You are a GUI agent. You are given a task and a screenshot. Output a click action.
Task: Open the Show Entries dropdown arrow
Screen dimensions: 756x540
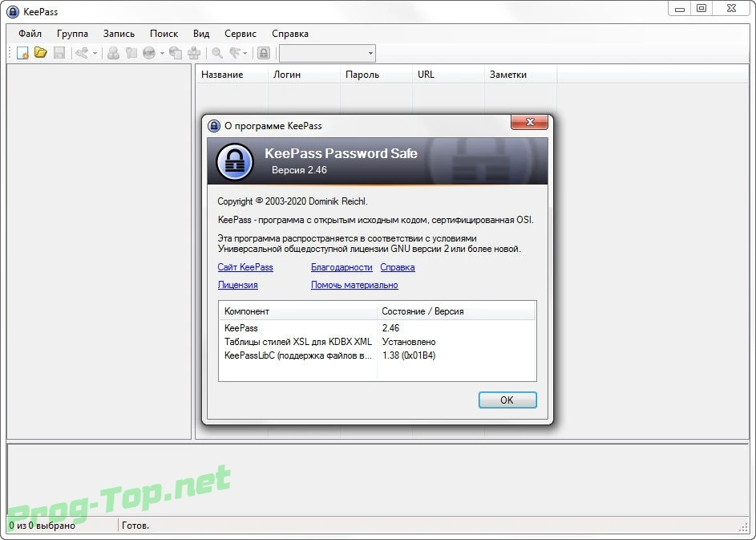click(x=245, y=53)
